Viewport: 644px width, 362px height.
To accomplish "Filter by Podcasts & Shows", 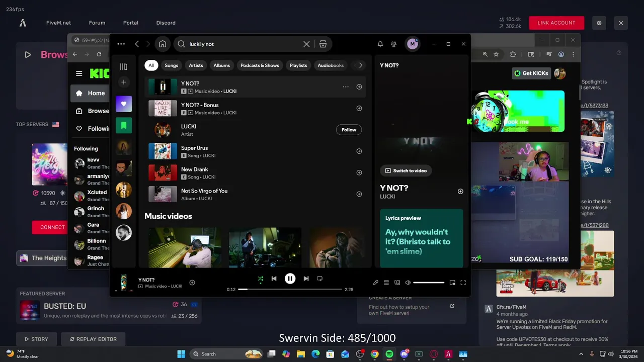I will (260, 65).
